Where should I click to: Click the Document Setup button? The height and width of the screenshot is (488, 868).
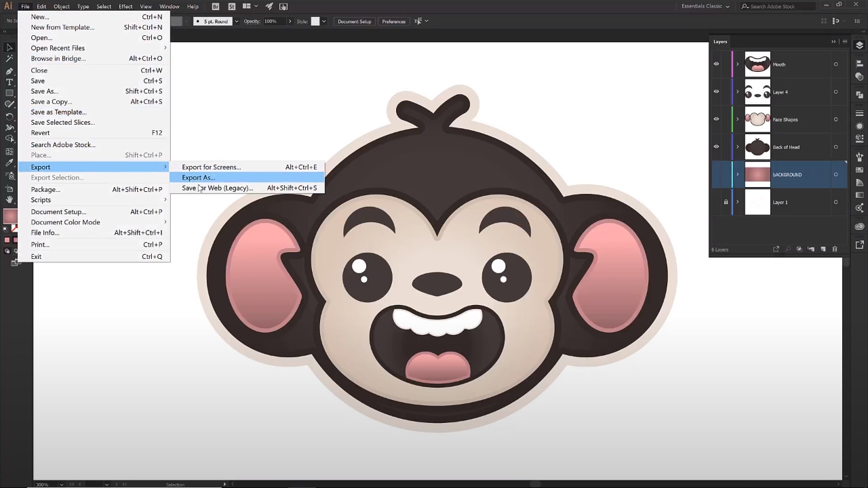coord(355,21)
